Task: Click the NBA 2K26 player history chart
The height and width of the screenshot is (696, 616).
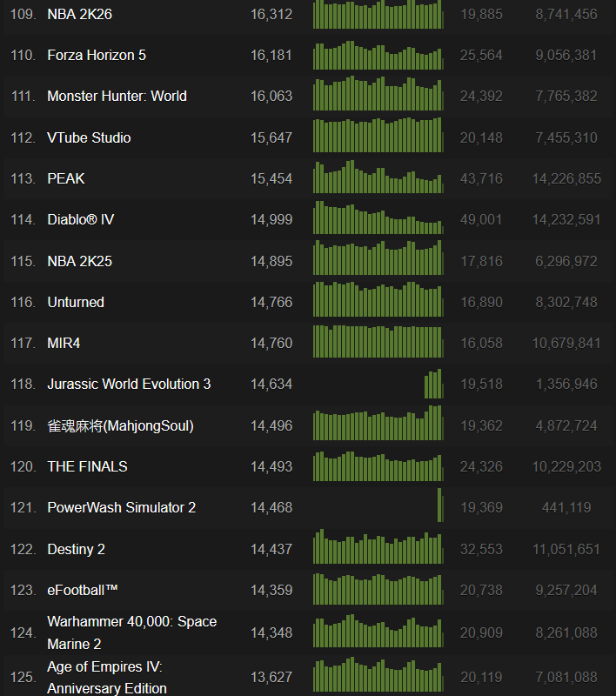Action: click(378, 14)
